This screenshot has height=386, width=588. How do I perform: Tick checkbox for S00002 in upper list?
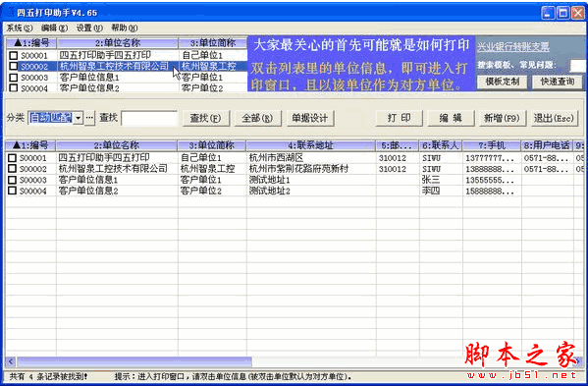click(x=14, y=66)
